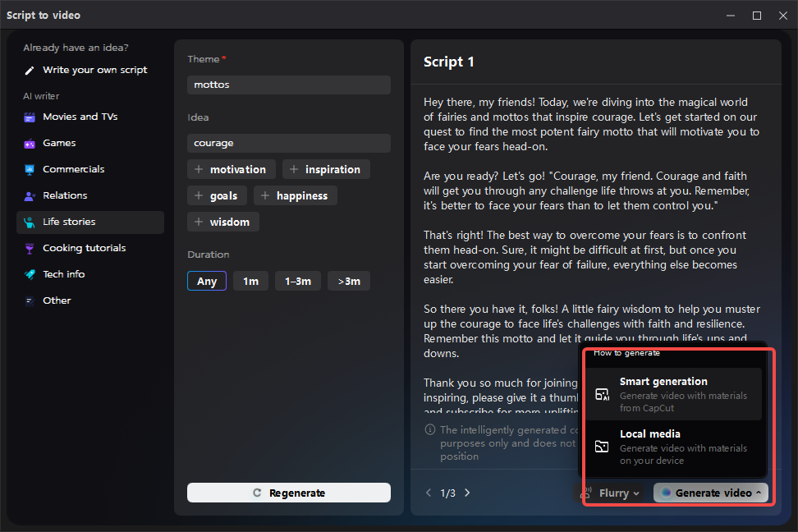Add the motivation idea tag
This screenshot has width=798, height=532.
click(231, 170)
